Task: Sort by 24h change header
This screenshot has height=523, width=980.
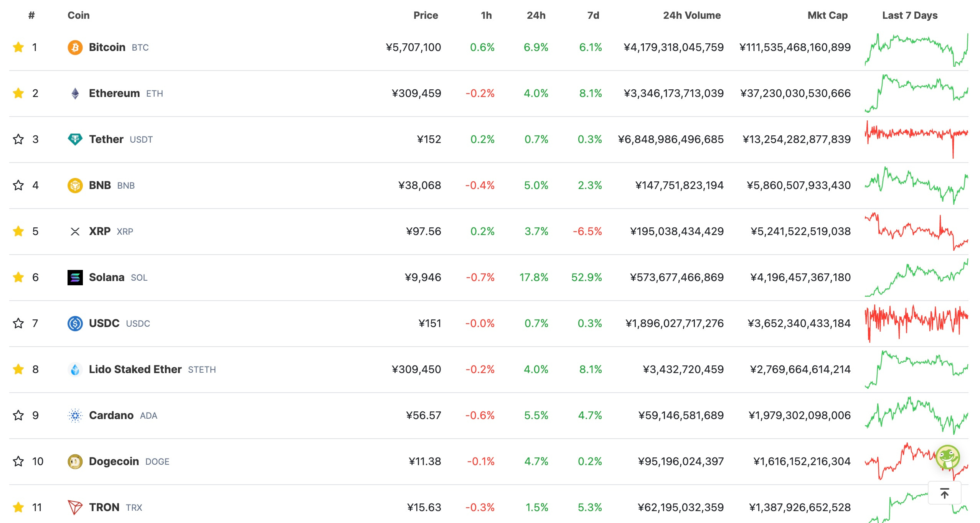Action: [536, 15]
